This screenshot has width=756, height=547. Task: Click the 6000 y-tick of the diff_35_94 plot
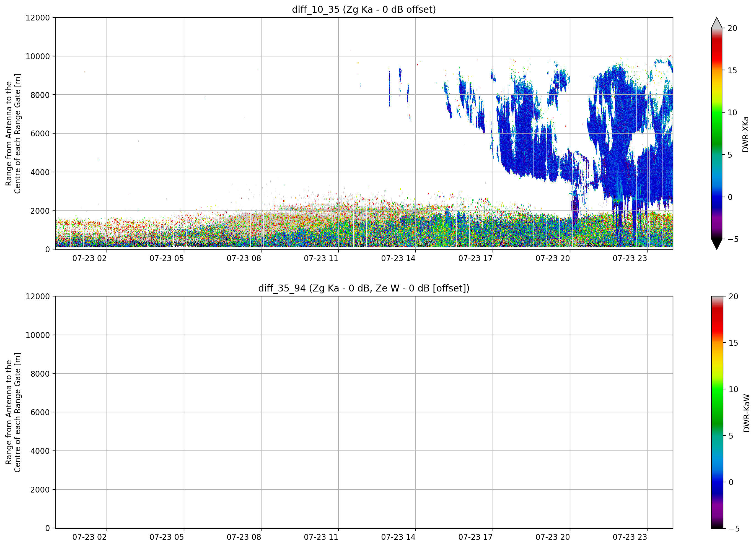click(x=40, y=412)
